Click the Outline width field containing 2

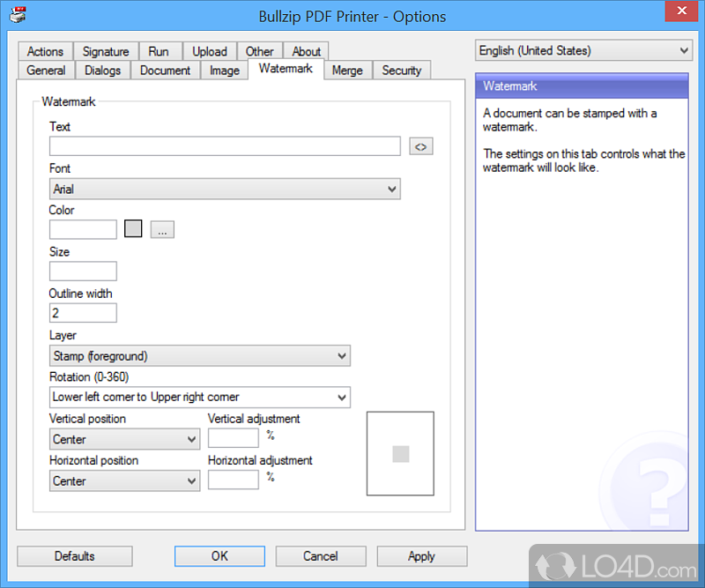pyautogui.click(x=83, y=313)
